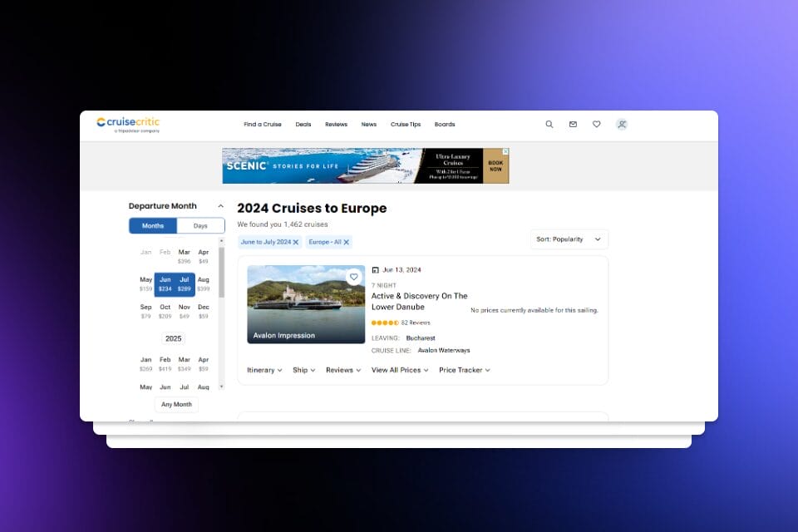Remove the June to July 2024 filter
798x532 pixels.
(296, 243)
